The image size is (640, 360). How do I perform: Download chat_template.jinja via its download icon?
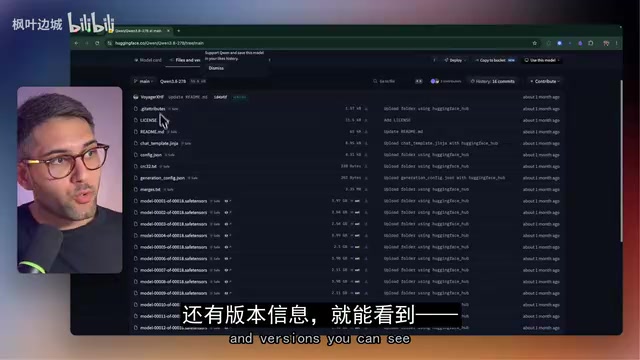pos(366,143)
